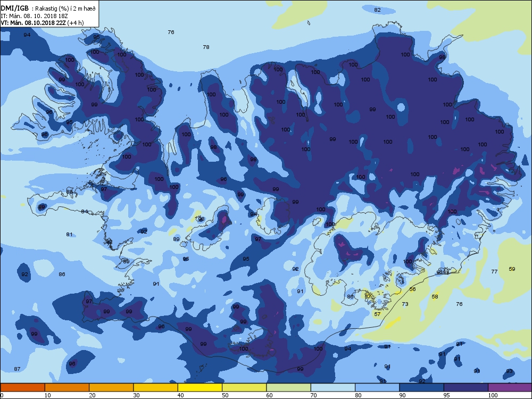Pick the pale yellow 50–60 legend swatch

tap(244, 387)
